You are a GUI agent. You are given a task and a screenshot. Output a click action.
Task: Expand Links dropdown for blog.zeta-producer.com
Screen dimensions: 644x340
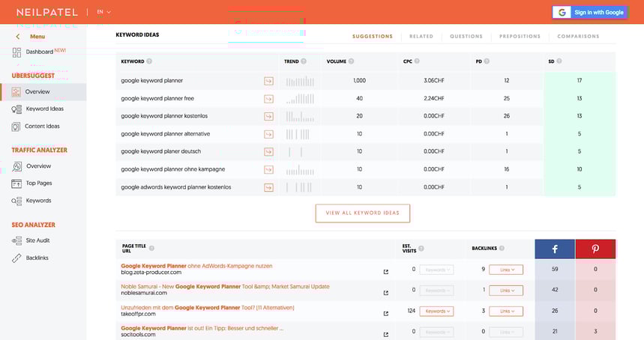(506, 270)
